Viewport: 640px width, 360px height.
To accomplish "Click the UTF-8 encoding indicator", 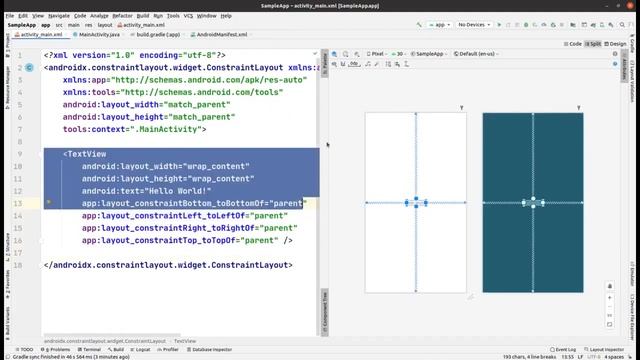I will (594, 357).
